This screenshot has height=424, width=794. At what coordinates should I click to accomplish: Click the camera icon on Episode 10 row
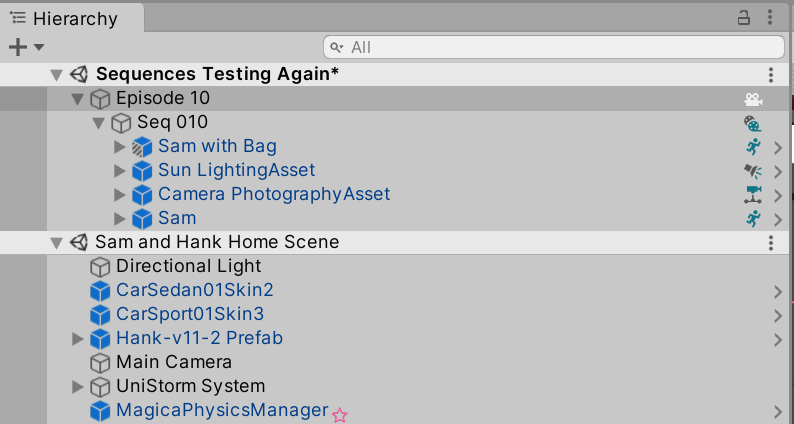pos(753,99)
